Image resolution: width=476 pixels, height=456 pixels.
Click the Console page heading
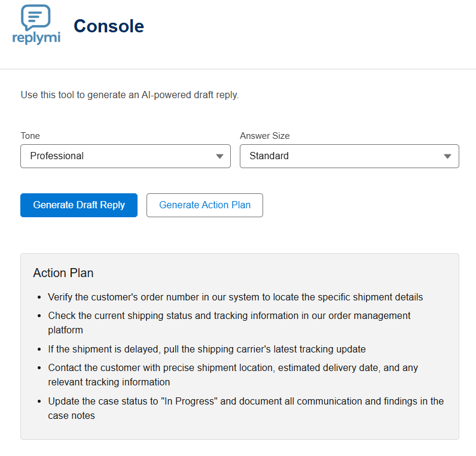[108, 26]
